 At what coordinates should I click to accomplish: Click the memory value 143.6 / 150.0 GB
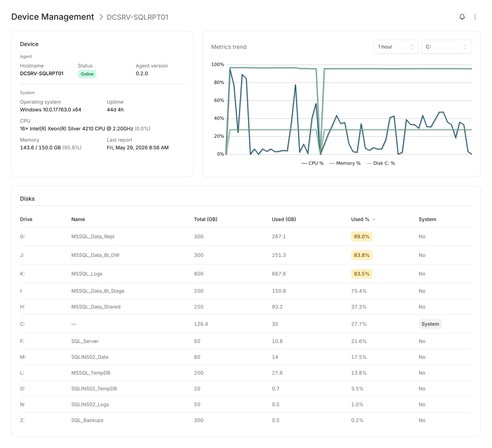point(40,148)
